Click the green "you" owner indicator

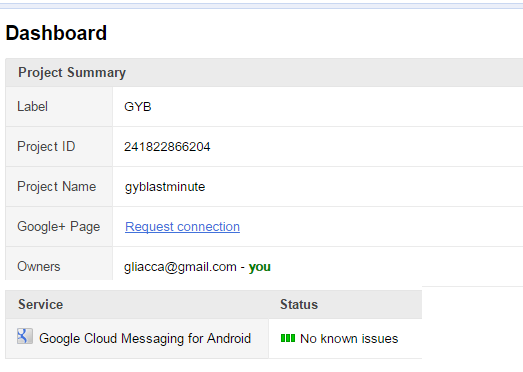click(259, 267)
